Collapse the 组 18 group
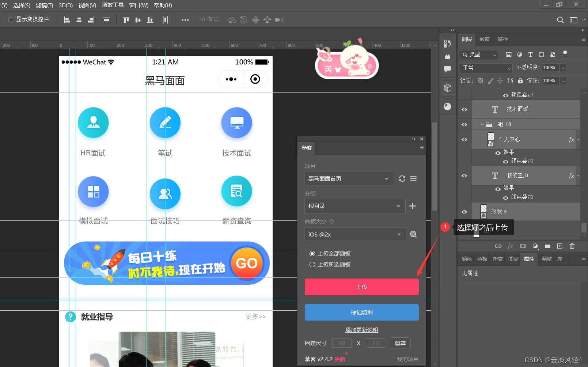The image size is (588, 367). click(x=482, y=125)
